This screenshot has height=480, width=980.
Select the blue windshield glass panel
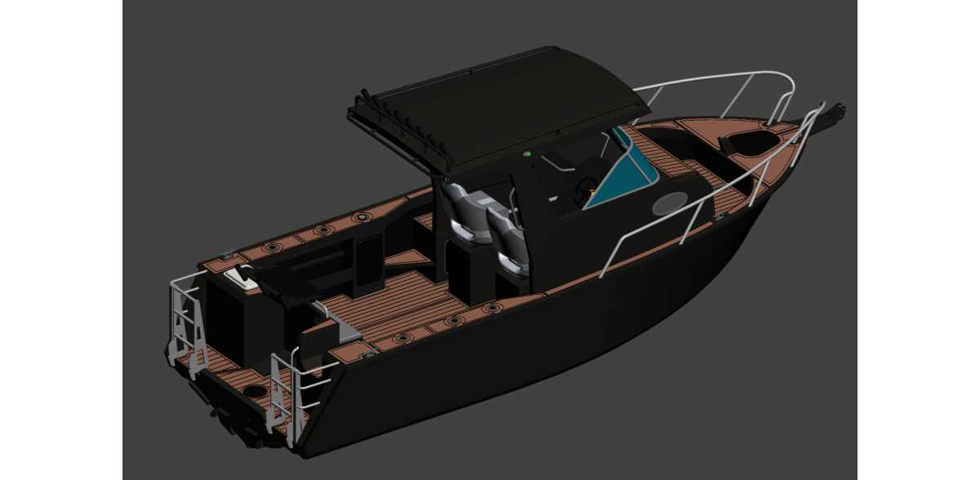pos(621,182)
